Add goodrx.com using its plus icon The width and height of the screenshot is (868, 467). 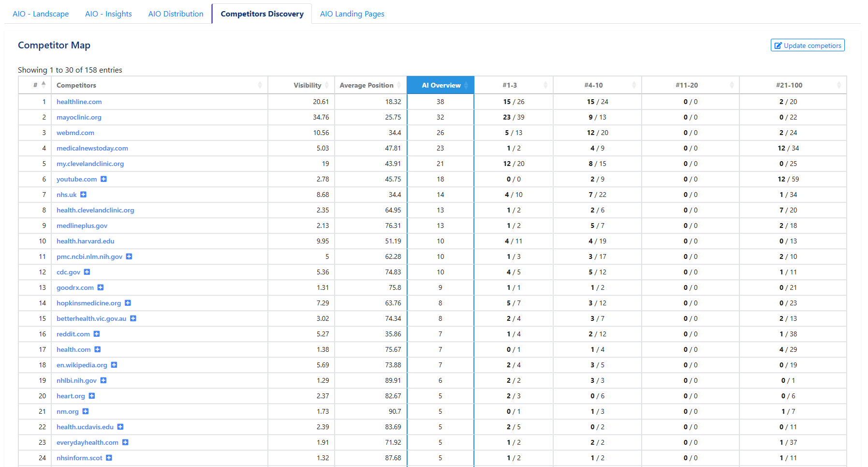click(x=101, y=287)
